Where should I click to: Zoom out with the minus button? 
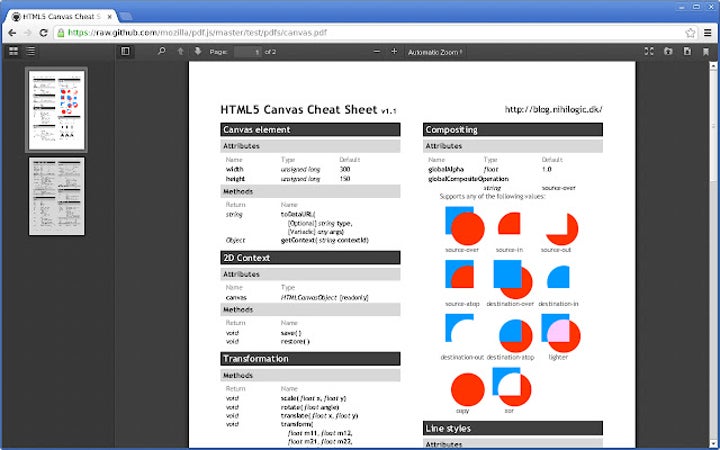[377, 51]
